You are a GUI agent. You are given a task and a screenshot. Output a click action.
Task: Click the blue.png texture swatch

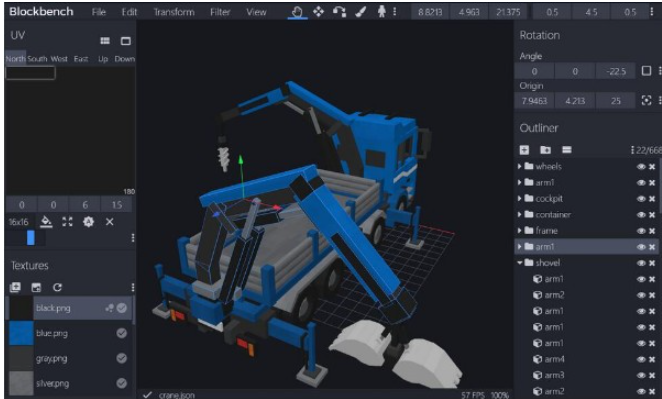click(x=21, y=334)
